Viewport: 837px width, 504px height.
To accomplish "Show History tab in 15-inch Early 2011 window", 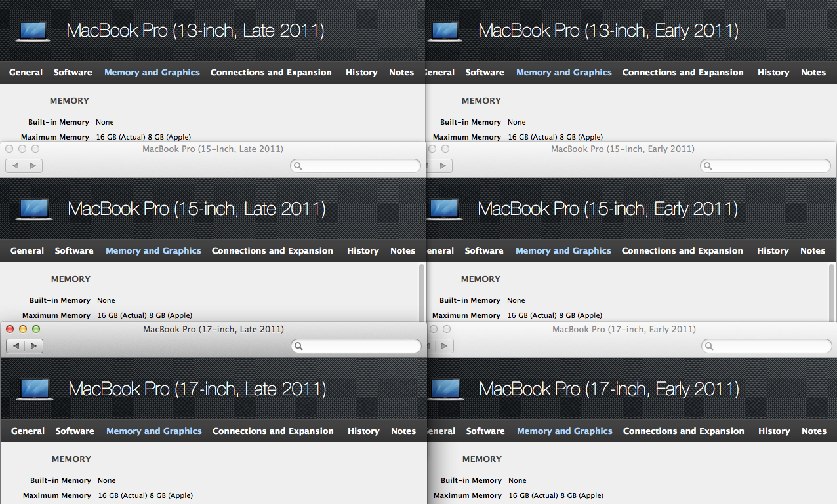I will click(773, 251).
